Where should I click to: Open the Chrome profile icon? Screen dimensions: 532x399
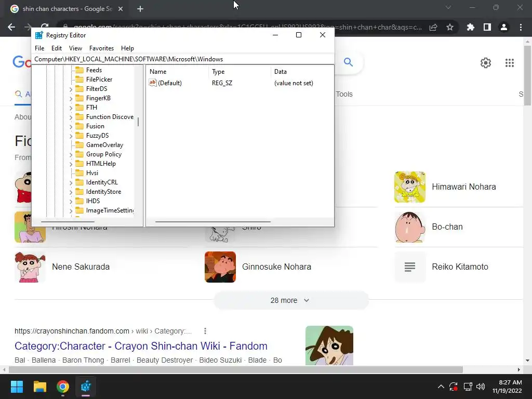tap(504, 27)
